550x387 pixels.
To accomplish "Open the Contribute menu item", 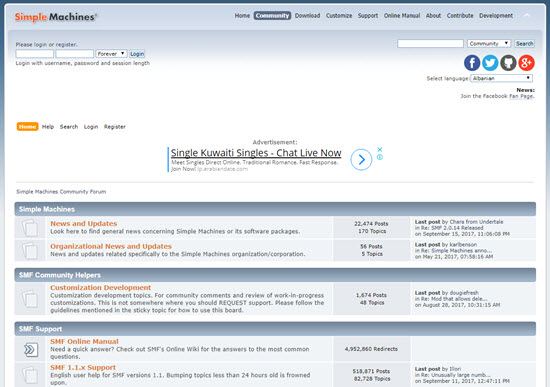I will 460,16.
